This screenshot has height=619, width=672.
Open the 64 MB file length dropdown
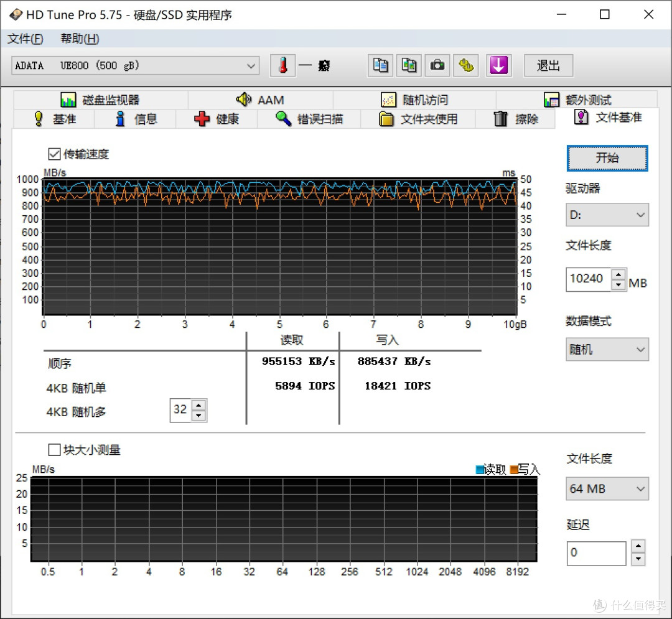[607, 488]
